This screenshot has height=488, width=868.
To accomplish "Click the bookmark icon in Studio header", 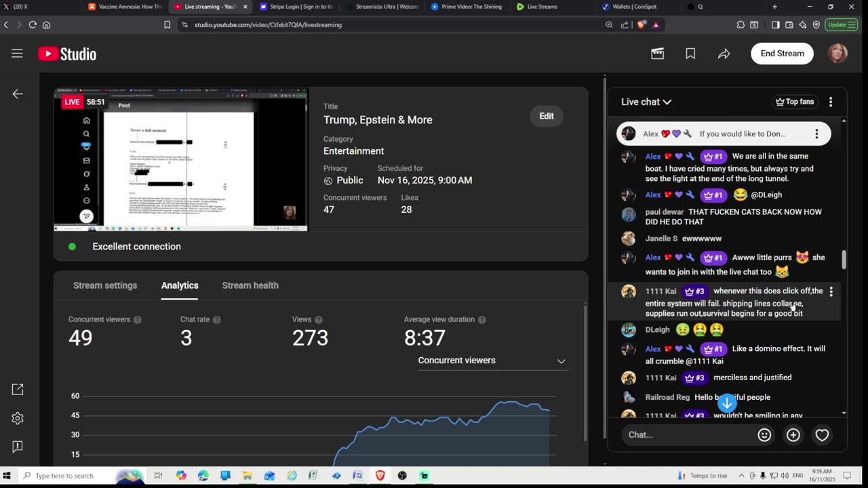I will tap(690, 54).
